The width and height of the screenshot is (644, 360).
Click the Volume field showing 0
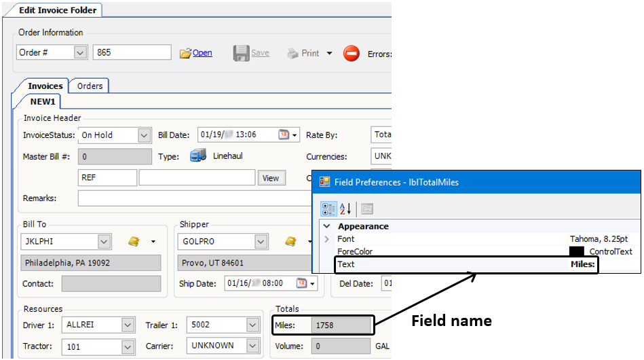[341, 346]
